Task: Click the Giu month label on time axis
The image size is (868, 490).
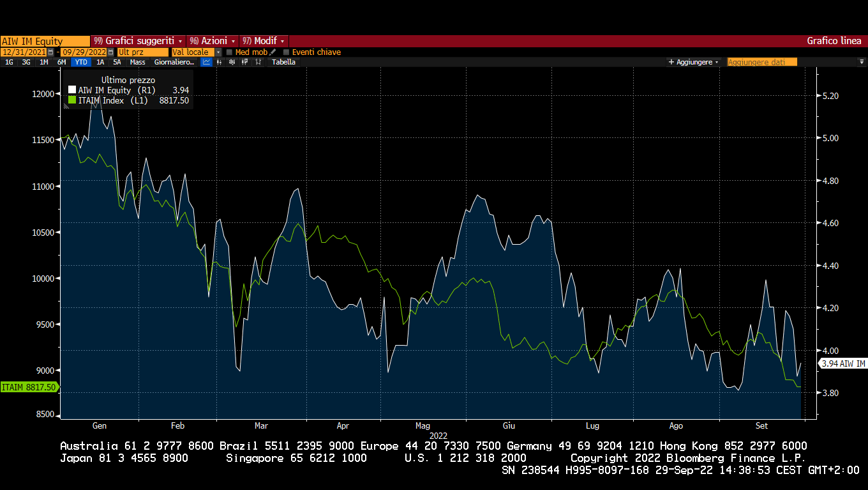Action: (509, 425)
